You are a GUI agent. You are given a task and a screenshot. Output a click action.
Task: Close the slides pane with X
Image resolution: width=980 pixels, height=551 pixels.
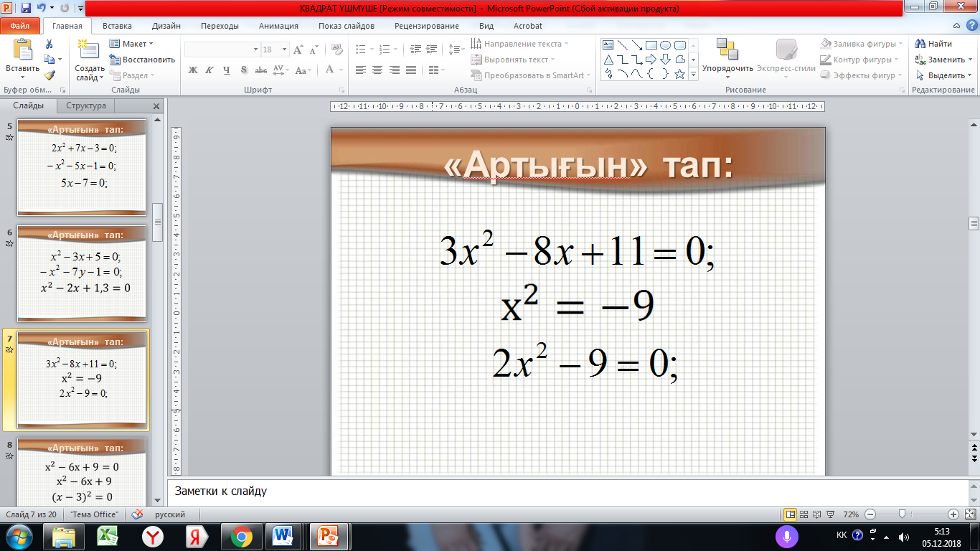pyautogui.click(x=156, y=106)
